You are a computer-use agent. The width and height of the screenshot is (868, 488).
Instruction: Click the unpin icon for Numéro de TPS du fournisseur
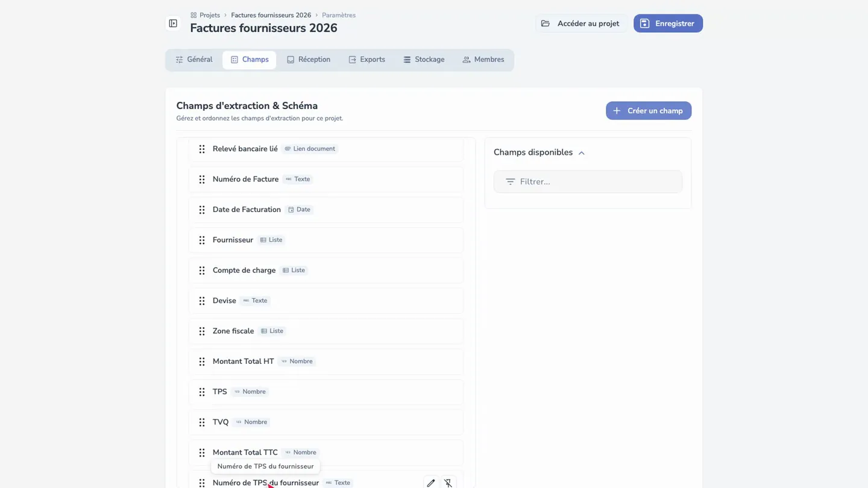[x=448, y=483]
